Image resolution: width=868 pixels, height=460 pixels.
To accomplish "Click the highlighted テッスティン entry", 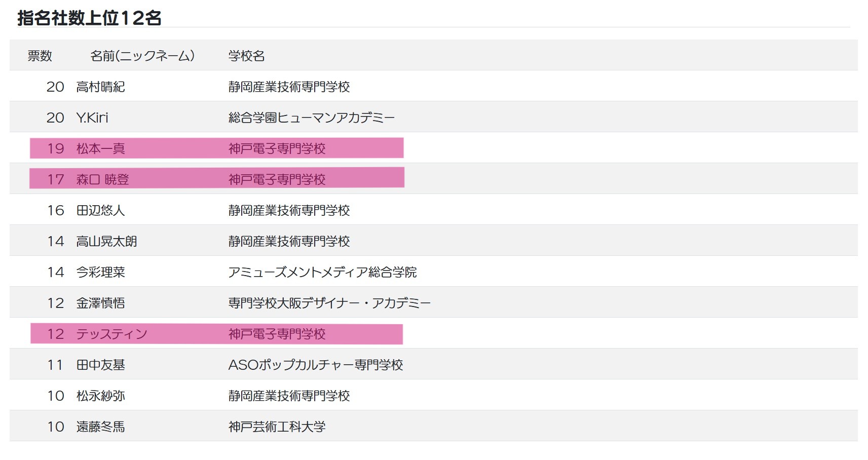I will point(111,334).
